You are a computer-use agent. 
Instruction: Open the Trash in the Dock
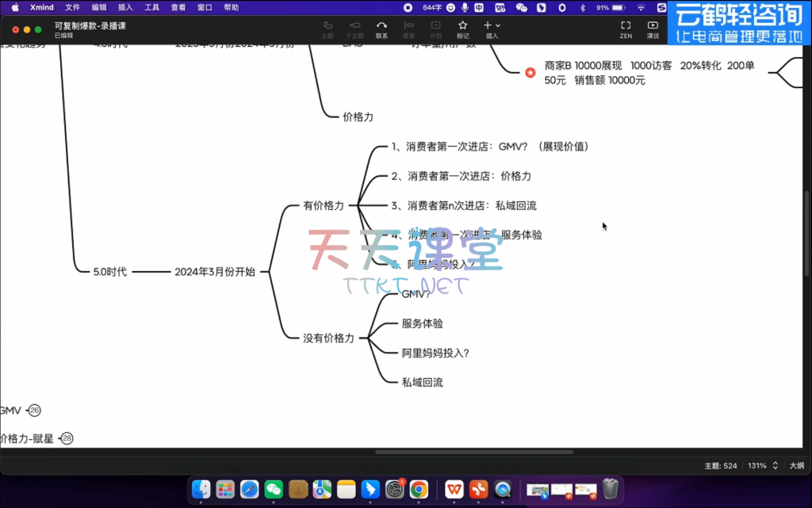(609, 490)
